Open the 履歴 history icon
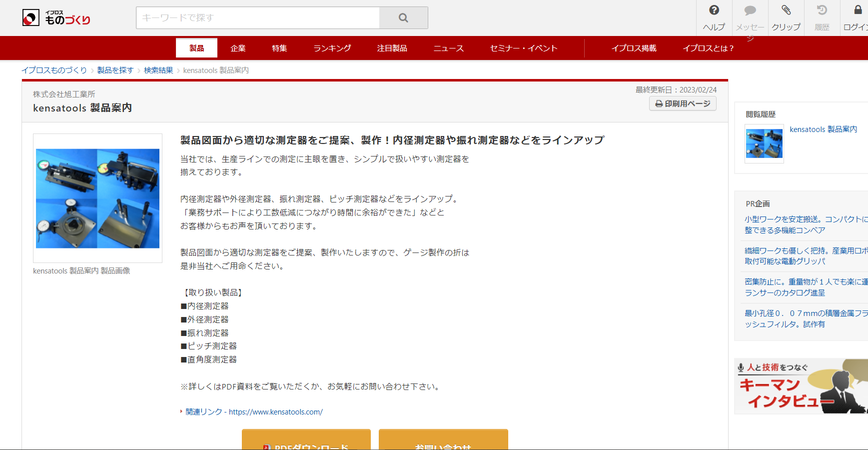 point(822,18)
